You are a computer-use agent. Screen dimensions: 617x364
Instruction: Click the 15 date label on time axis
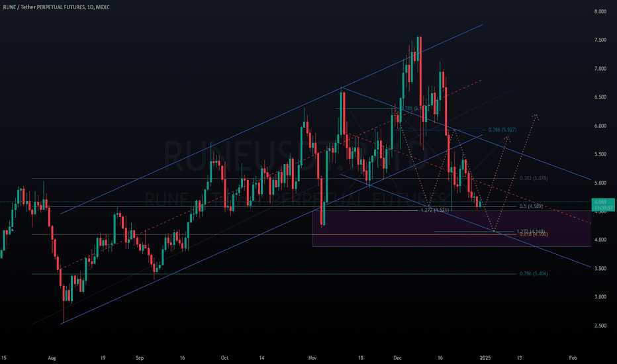coord(4,358)
